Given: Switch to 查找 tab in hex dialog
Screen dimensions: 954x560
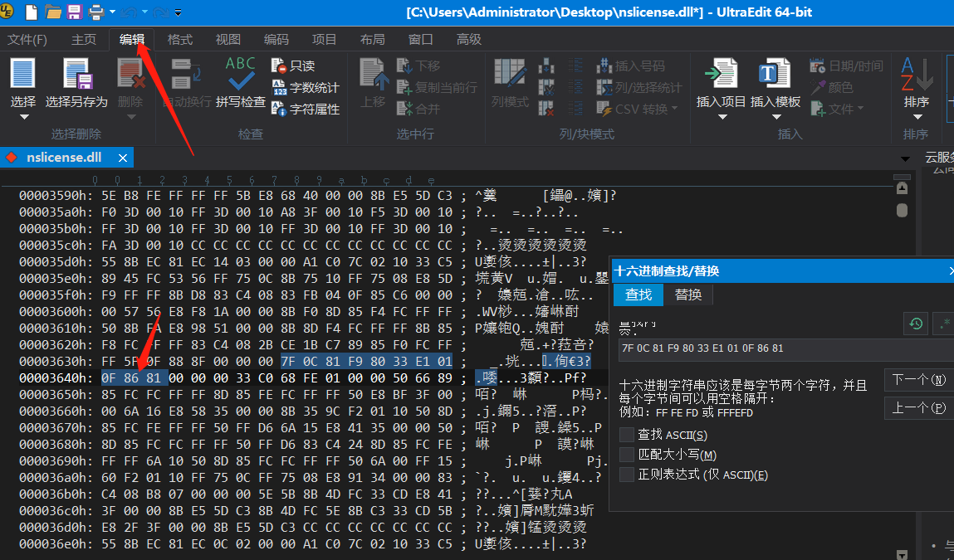Looking at the screenshot, I should (638, 295).
